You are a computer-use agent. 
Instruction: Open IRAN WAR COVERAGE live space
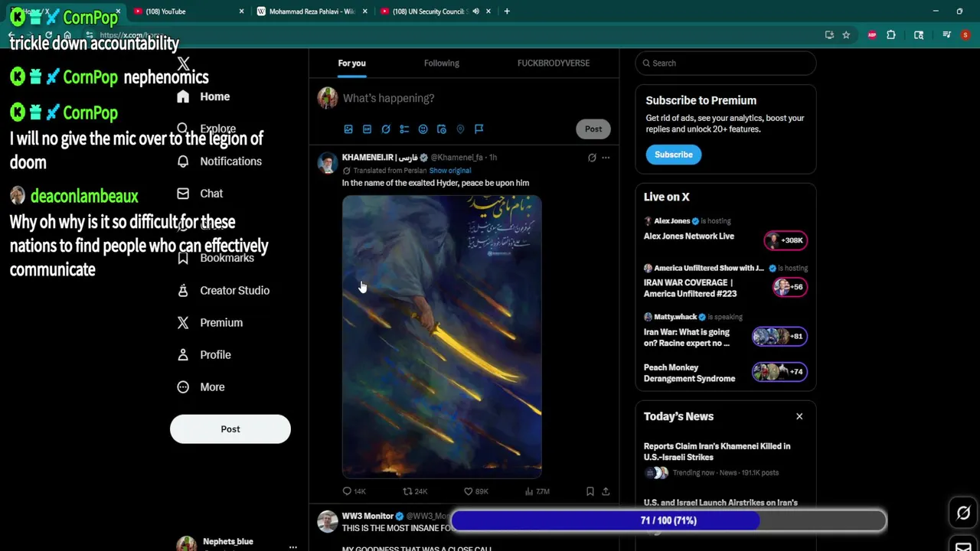click(690, 288)
